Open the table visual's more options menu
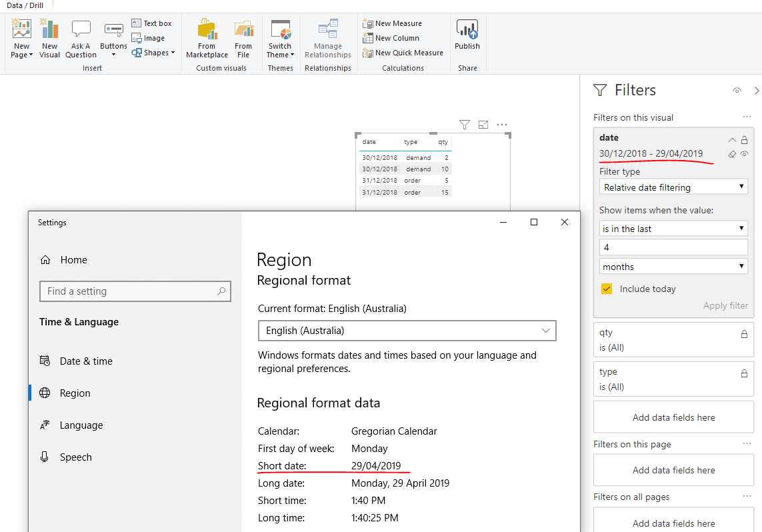The width and height of the screenshot is (762, 532). [502, 125]
